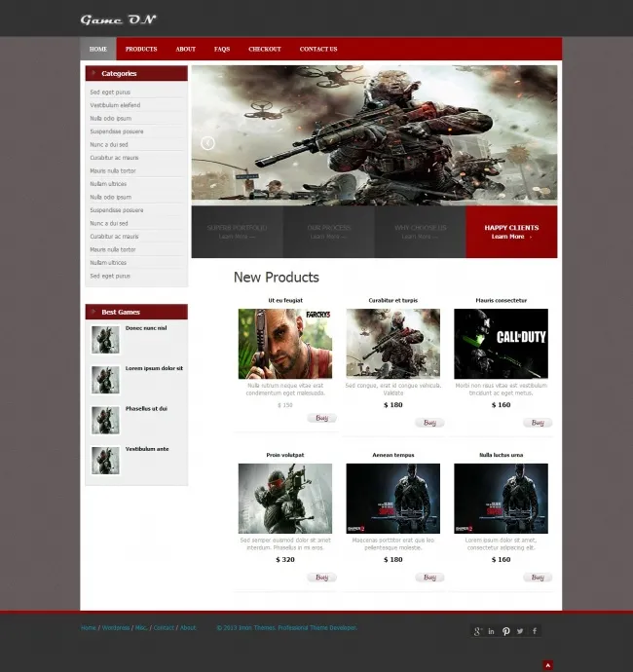Select the Why Choose Us slider tab
This screenshot has height=672, width=633.
[420, 232]
